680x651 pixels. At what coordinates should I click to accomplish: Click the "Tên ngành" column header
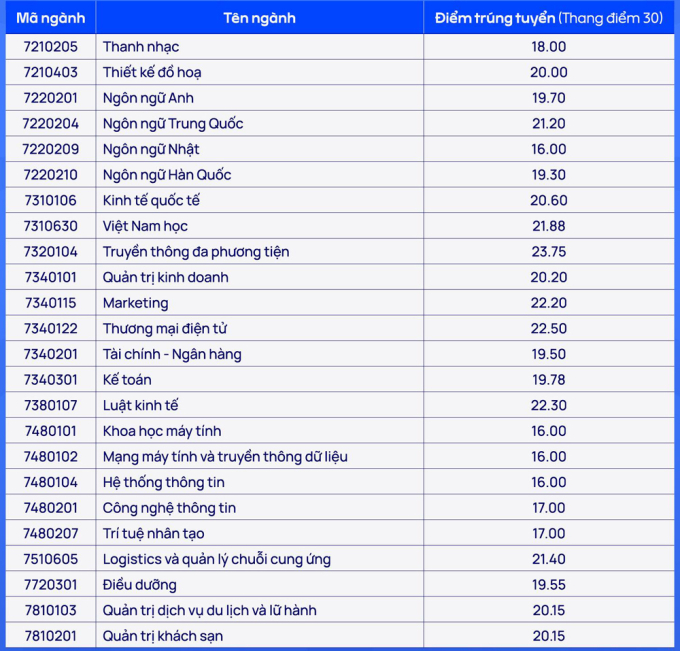(259, 18)
